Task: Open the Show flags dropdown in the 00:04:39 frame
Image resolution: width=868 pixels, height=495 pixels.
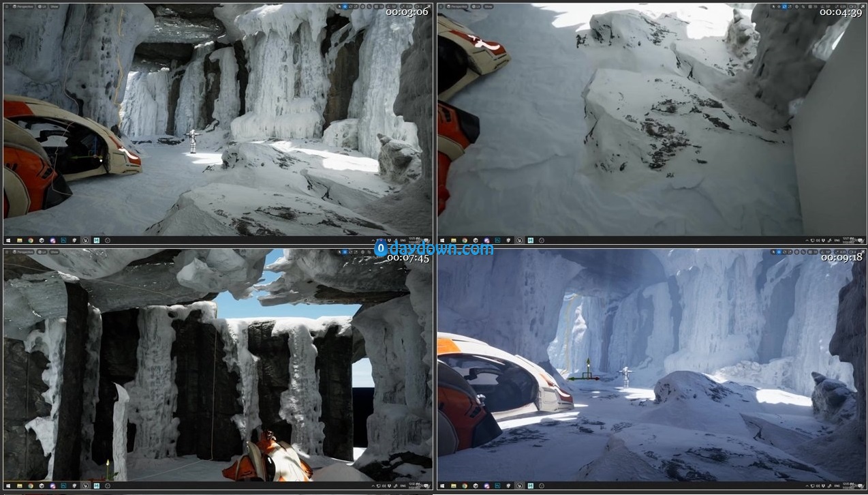Action: pos(488,6)
